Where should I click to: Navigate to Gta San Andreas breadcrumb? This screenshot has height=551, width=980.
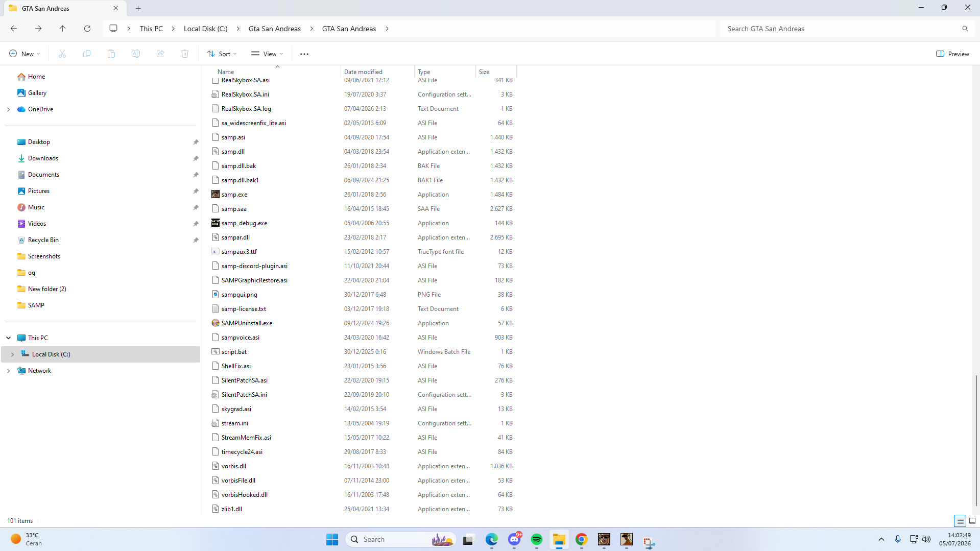coord(275,29)
